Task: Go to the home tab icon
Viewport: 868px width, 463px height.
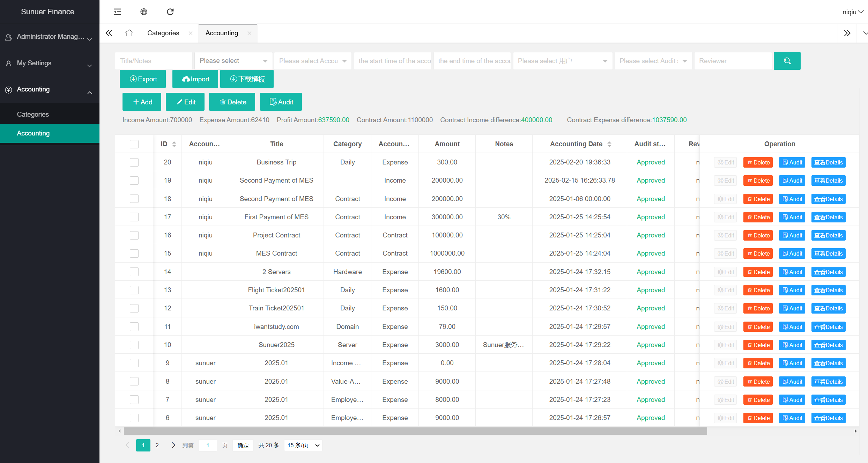Action: coord(129,33)
